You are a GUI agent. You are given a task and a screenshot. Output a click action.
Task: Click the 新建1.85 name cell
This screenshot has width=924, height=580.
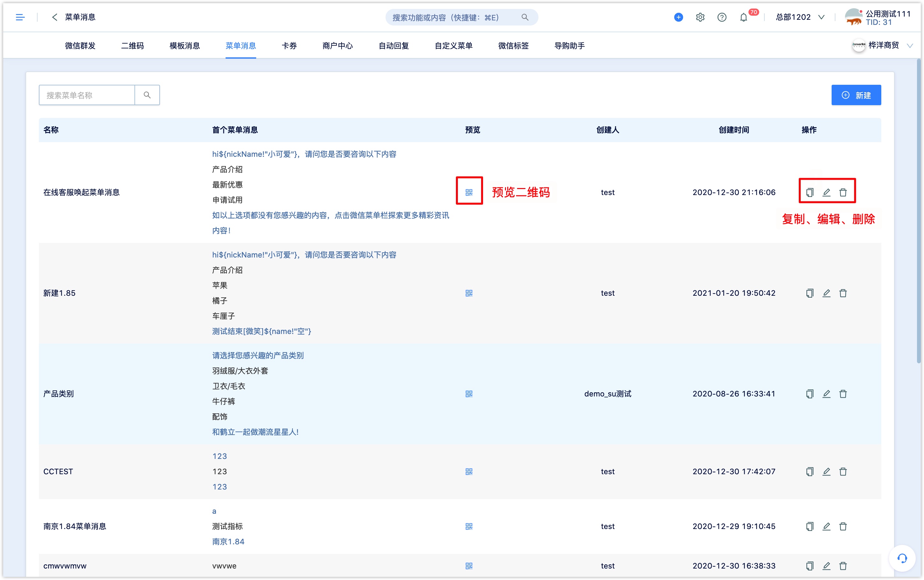tap(60, 293)
